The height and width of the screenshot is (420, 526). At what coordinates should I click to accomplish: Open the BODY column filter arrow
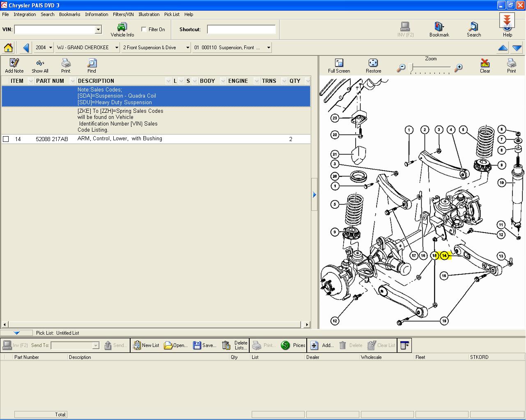pyautogui.click(x=223, y=81)
